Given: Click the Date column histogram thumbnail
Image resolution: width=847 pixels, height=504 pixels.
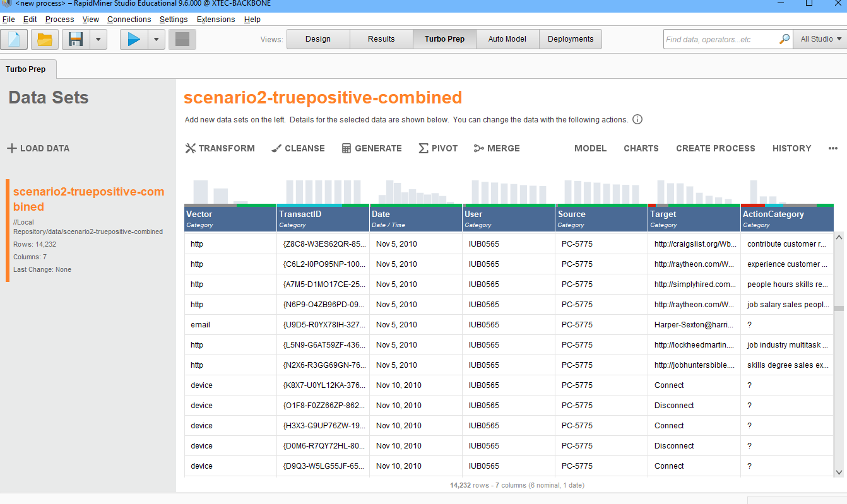Looking at the screenshot, I should pos(416,192).
